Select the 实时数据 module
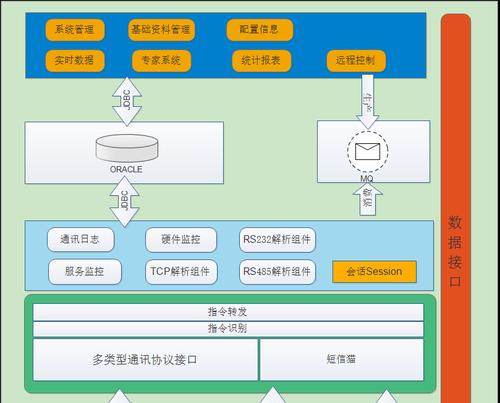 click(75, 61)
